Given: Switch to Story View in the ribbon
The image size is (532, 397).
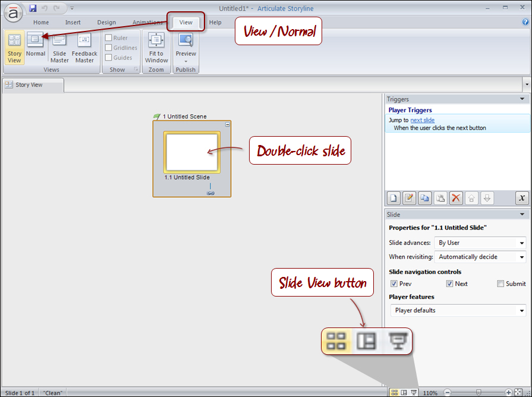Looking at the screenshot, I should click(14, 48).
